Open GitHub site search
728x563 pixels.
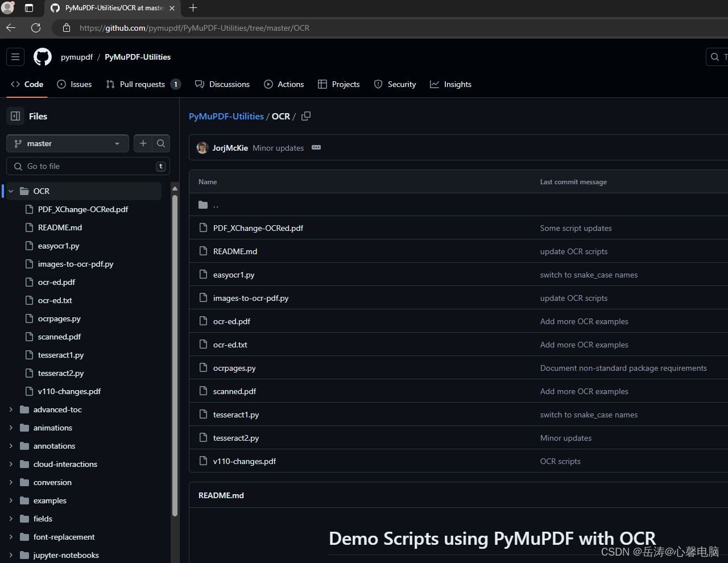[715, 57]
